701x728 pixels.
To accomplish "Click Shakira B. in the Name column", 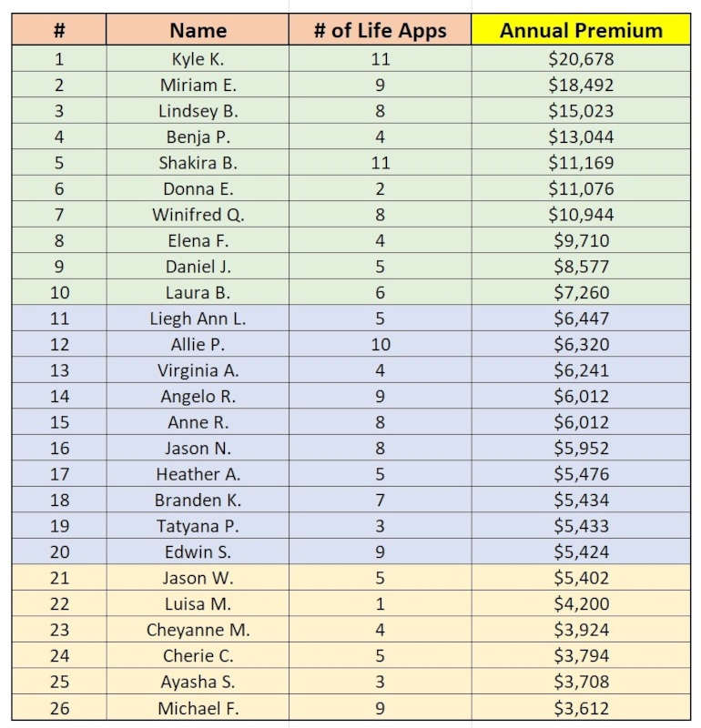I will click(198, 163).
